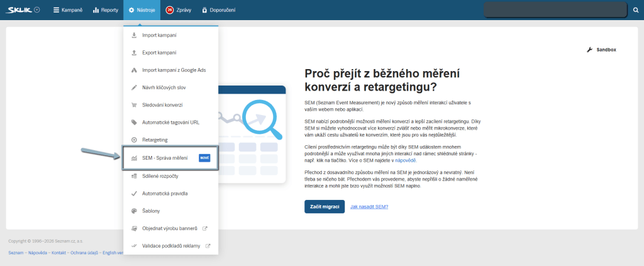Select Automatické tagování URL
Image resolution: width=644 pixels, height=266 pixels.
click(x=171, y=123)
